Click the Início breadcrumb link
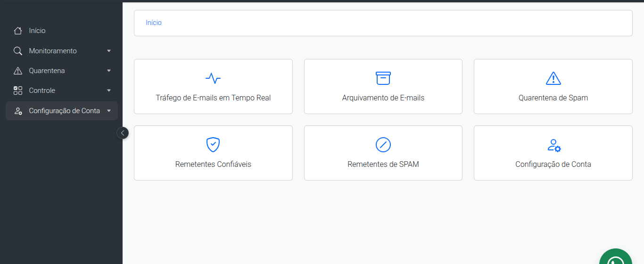The width and height of the screenshot is (644, 264). (154, 23)
